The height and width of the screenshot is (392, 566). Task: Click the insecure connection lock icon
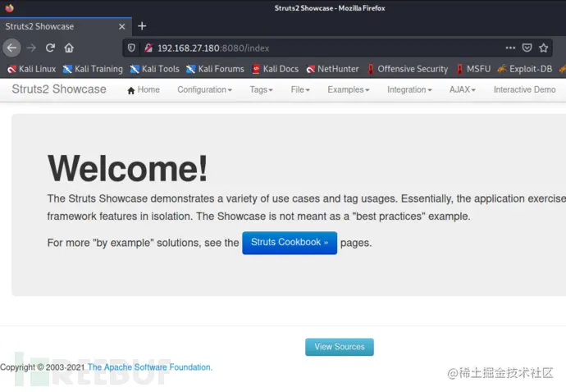(148, 48)
